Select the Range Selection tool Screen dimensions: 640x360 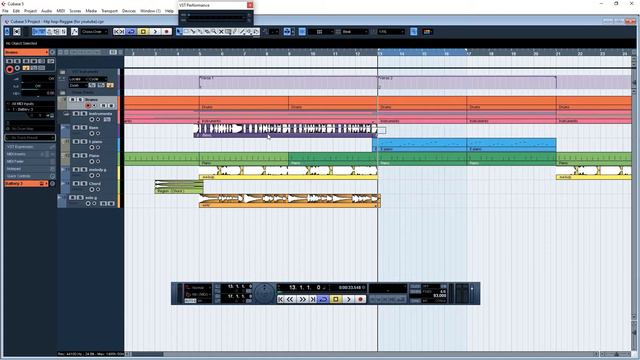click(186, 32)
